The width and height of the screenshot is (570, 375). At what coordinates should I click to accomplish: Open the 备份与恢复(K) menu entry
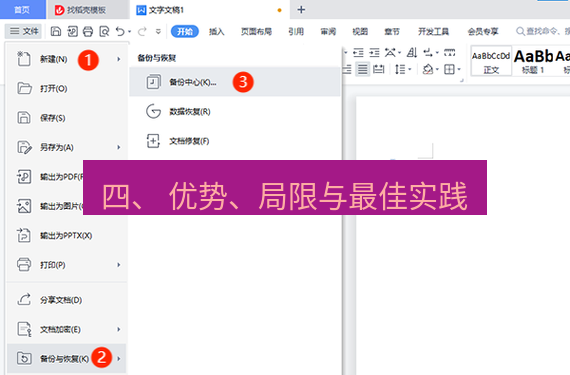click(x=67, y=359)
